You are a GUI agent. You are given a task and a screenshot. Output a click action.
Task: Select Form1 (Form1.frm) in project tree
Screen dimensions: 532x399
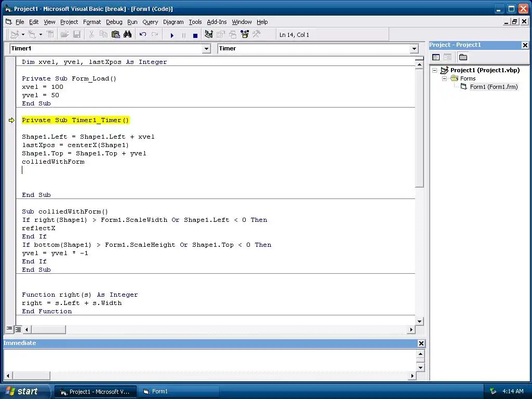pyautogui.click(x=494, y=87)
